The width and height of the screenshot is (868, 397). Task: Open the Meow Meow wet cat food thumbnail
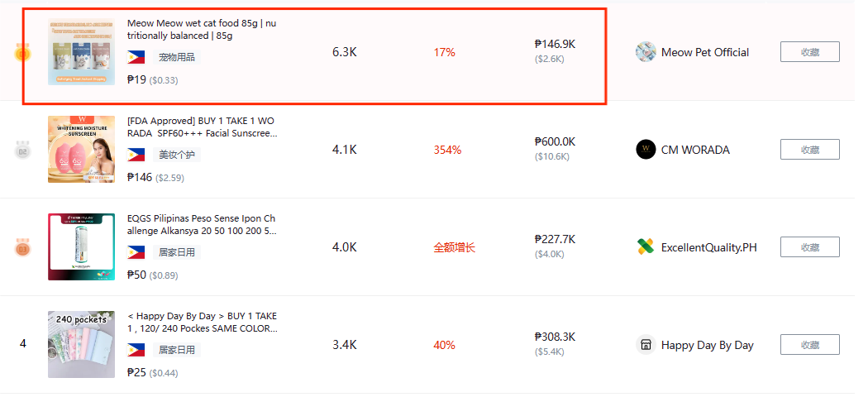point(81,52)
